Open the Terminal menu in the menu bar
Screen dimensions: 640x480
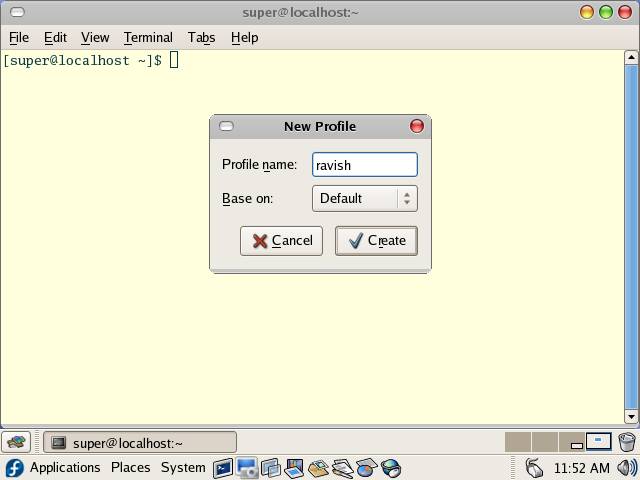(148, 37)
